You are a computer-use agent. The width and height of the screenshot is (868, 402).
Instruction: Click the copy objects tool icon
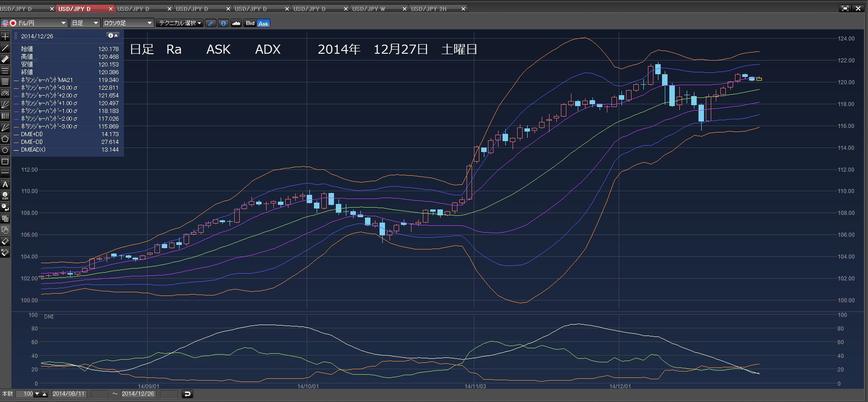5,219
